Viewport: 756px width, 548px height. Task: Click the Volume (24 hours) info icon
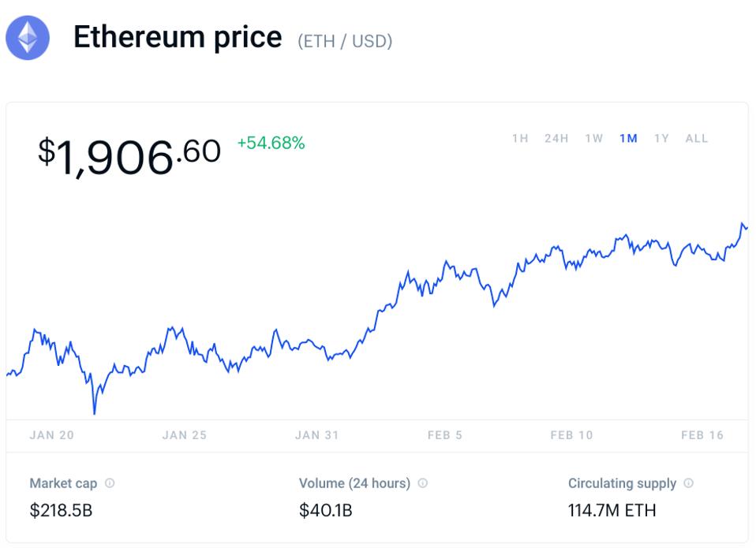click(x=423, y=483)
